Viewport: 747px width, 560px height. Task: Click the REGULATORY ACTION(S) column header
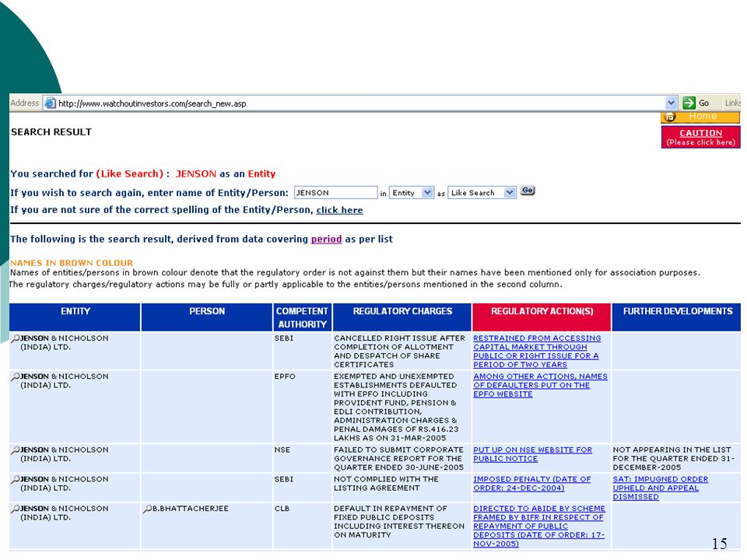[542, 317]
